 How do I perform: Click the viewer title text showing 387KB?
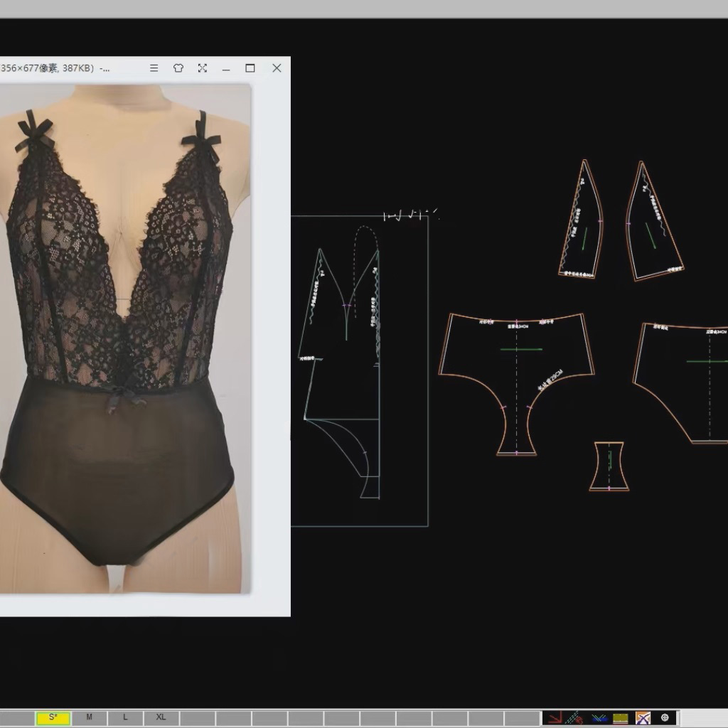click(55, 68)
